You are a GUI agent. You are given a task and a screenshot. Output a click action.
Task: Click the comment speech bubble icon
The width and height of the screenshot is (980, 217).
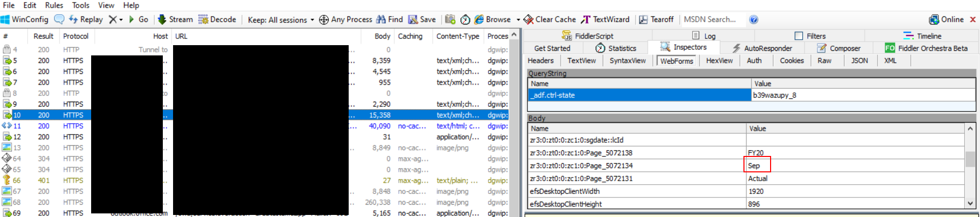coord(59,19)
